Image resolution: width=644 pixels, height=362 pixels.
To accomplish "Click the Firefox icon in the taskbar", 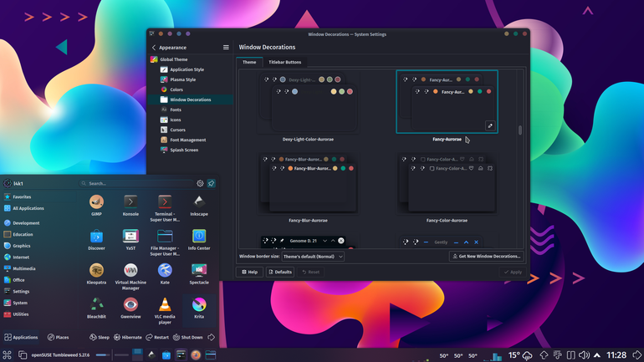I will [196, 355].
